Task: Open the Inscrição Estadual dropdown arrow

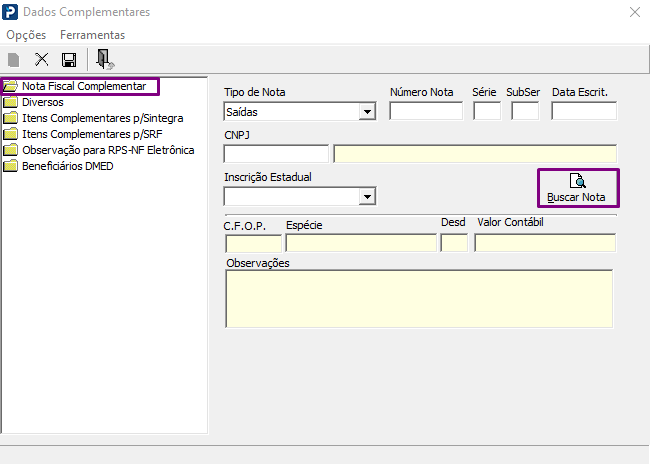Action: click(x=367, y=196)
